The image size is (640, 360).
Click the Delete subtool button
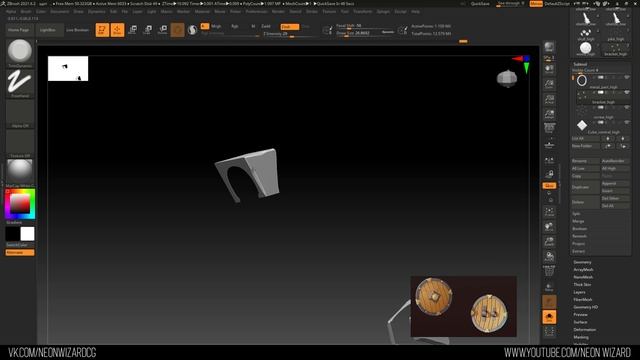coord(585,202)
